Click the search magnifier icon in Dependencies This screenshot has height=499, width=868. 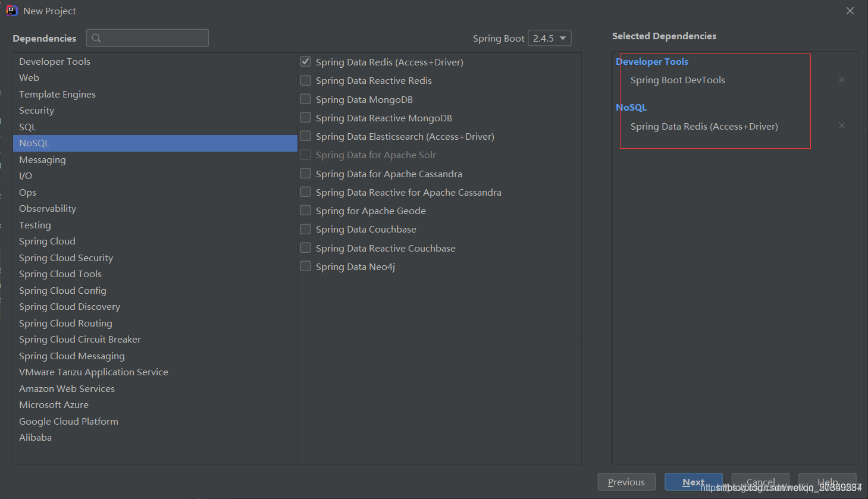(96, 38)
